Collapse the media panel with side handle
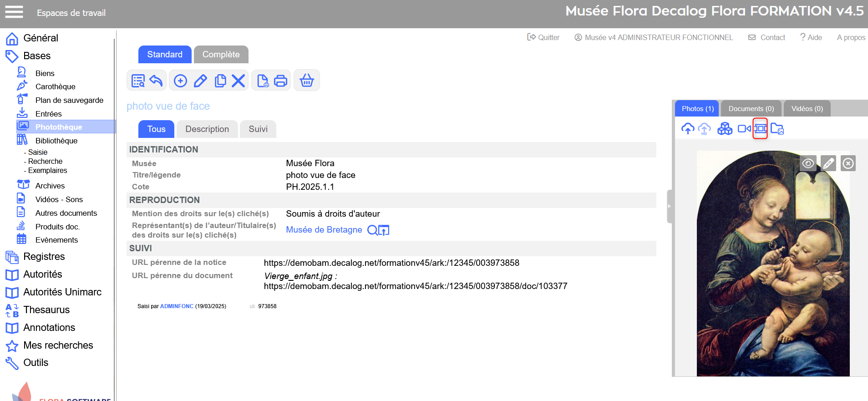The width and height of the screenshot is (868, 401). point(670,206)
